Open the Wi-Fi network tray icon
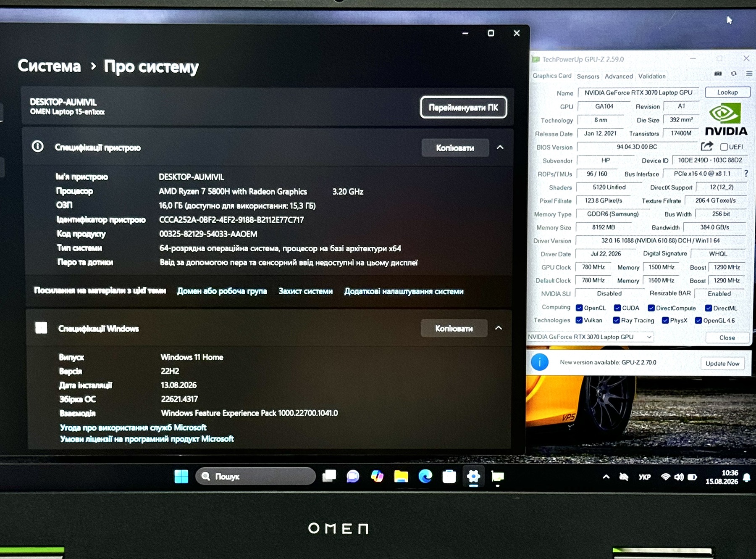Image resolution: width=756 pixels, height=559 pixels. pyautogui.click(x=665, y=477)
